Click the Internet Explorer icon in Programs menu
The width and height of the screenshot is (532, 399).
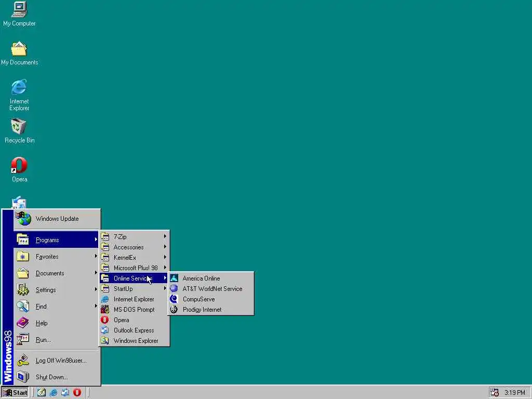(105, 299)
